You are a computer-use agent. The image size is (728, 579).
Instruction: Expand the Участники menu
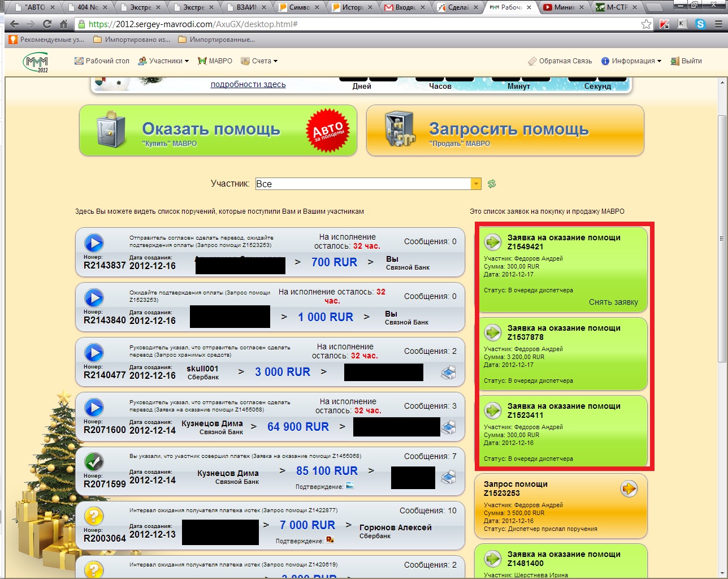(x=163, y=61)
